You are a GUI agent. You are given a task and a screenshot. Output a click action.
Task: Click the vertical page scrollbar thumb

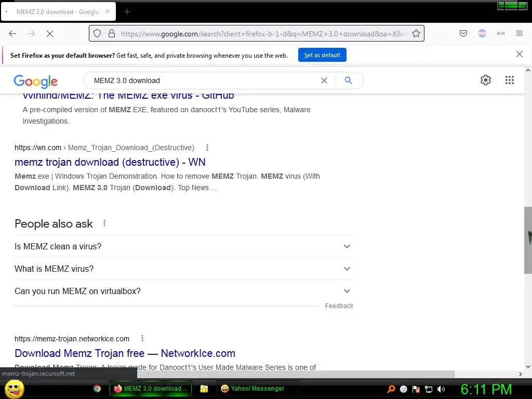tap(528, 240)
